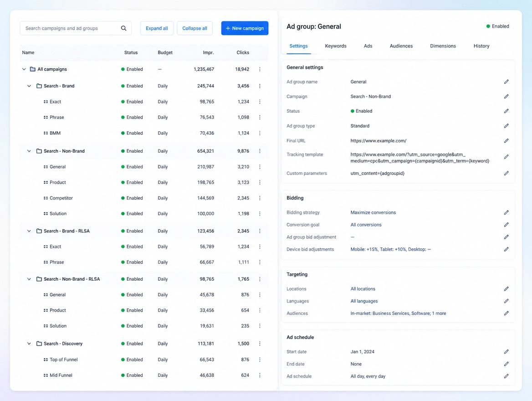Viewport: 532px width, 401px height.
Task: Edit the Ad group name field
Action: click(x=506, y=82)
